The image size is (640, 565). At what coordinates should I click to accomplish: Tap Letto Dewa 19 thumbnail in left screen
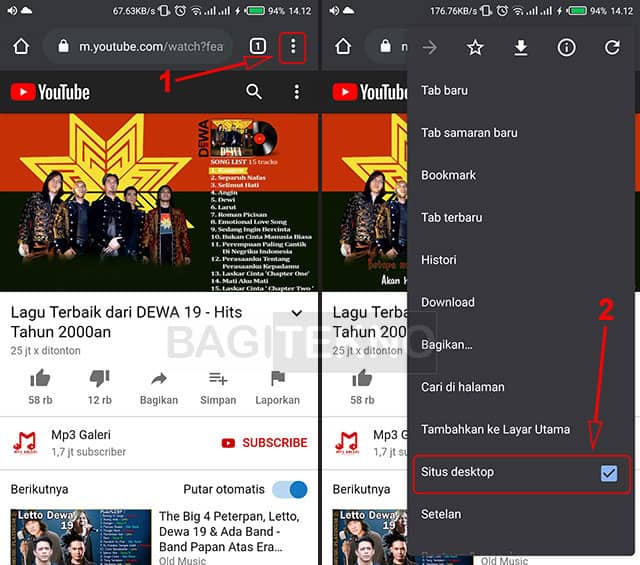(x=81, y=537)
